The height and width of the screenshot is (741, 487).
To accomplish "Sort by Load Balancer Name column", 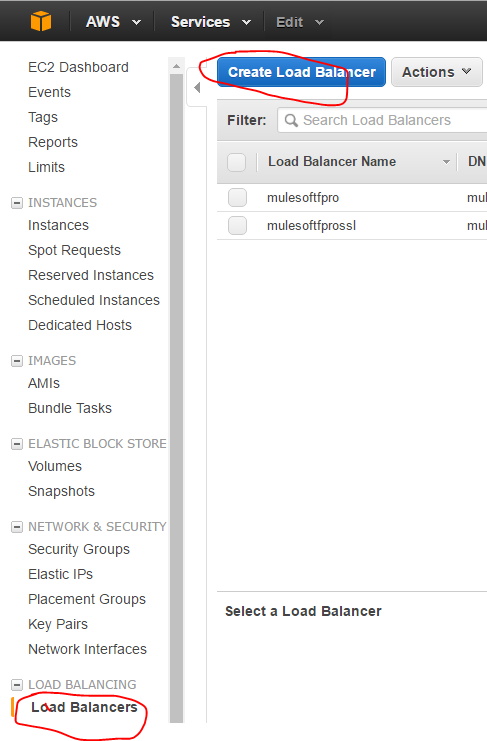I will point(332,162).
